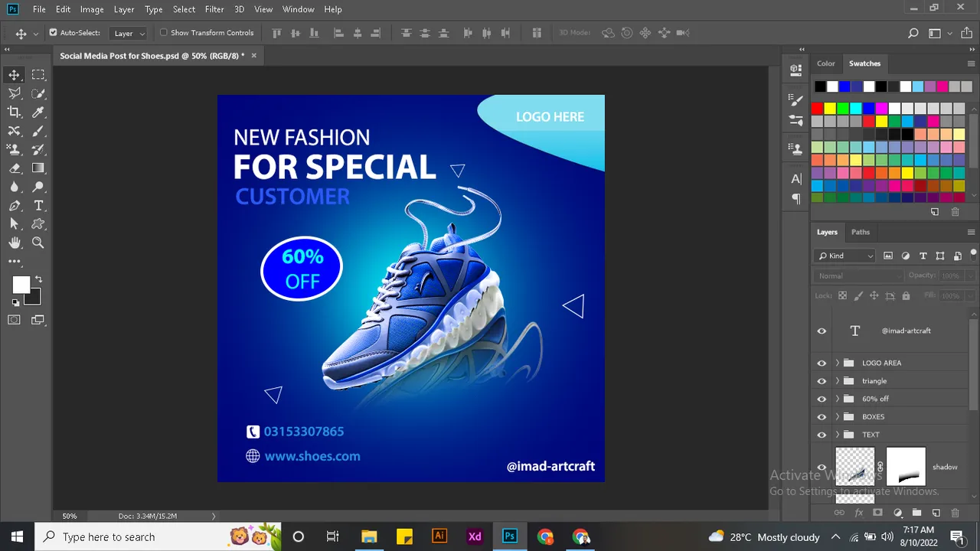980x551 pixels.
Task: Expand the triangle group
Action: tap(837, 380)
